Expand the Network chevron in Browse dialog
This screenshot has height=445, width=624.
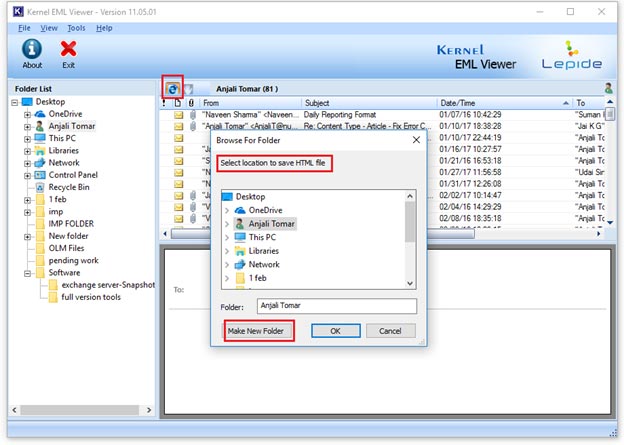pos(227,265)
